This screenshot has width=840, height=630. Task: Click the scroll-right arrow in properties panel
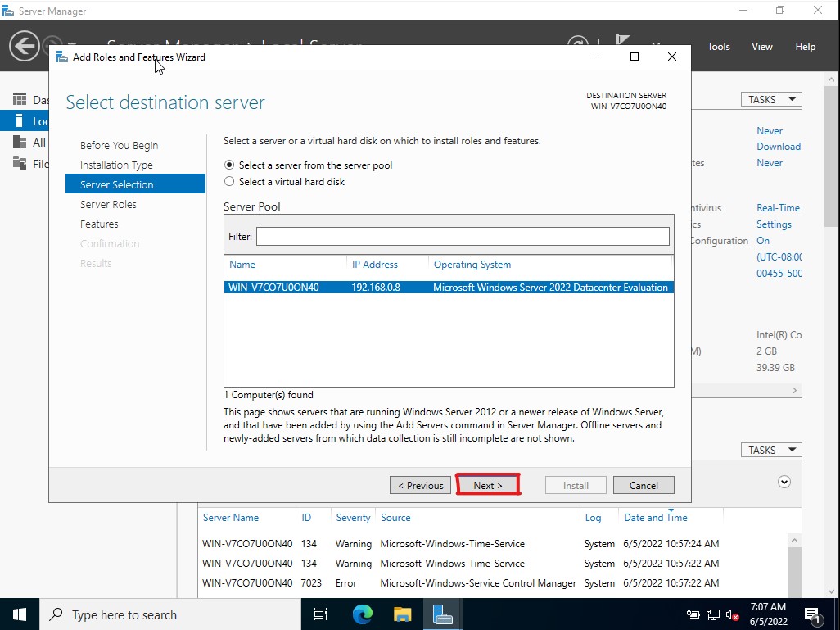point(794,390)
